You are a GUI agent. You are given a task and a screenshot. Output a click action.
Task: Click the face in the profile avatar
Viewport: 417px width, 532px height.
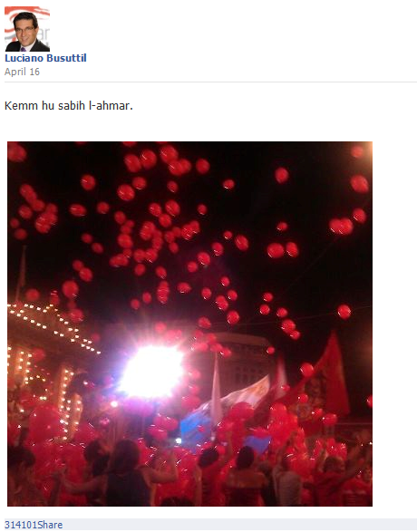25,29
